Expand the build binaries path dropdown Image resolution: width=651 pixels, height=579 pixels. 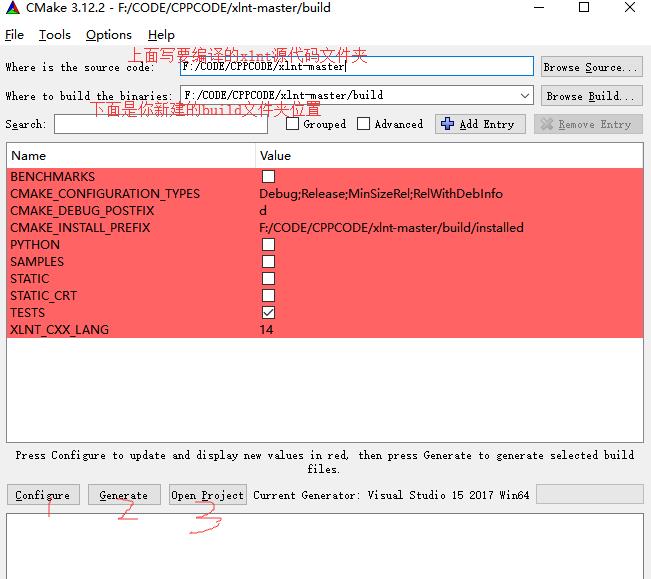[x=525, y=96]
